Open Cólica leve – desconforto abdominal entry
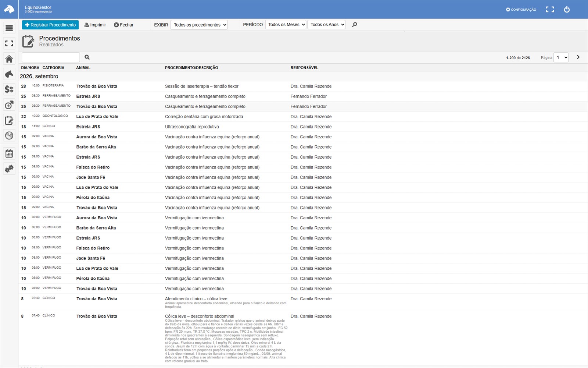Image resolution: width=588 pixels, height=368 pixels. (303, 339)
